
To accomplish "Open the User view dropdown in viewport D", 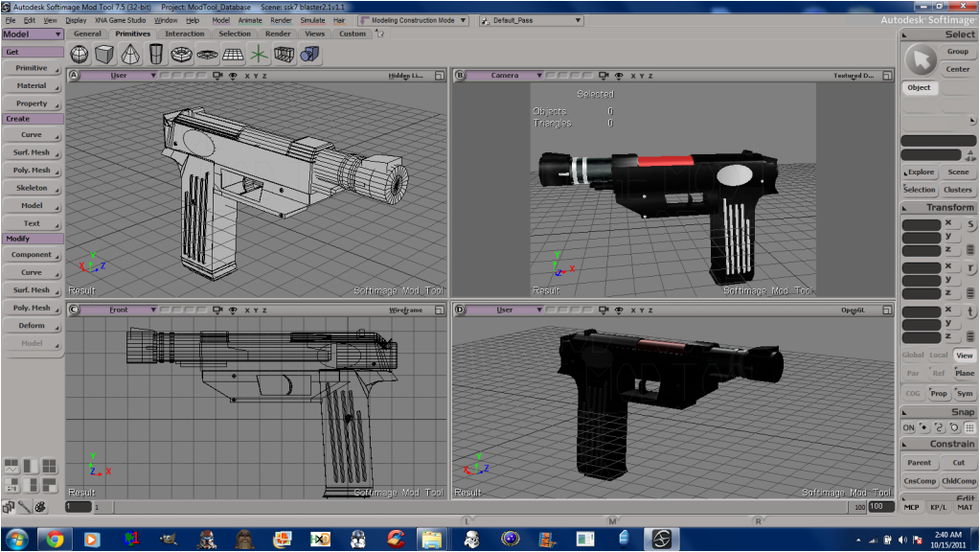I will tap(505, 310).
